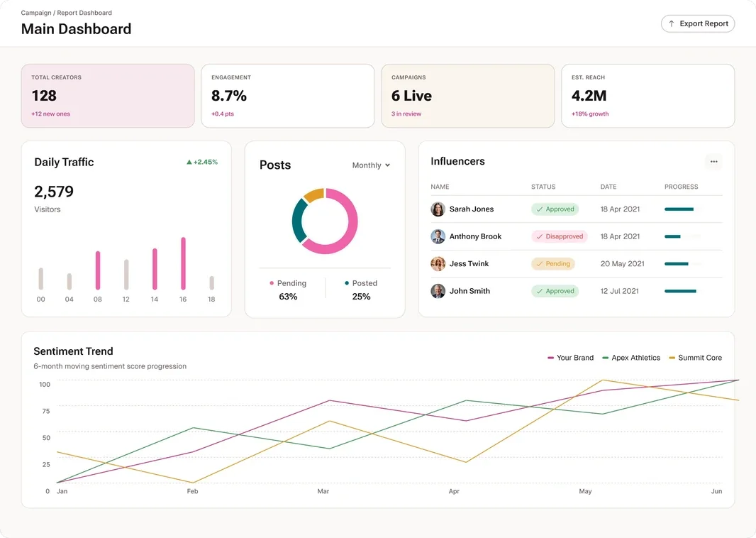The height and width of the screenshot is (538, 756).
Task: Click the Campaign breadcrumb link
Action: [35, 13]
